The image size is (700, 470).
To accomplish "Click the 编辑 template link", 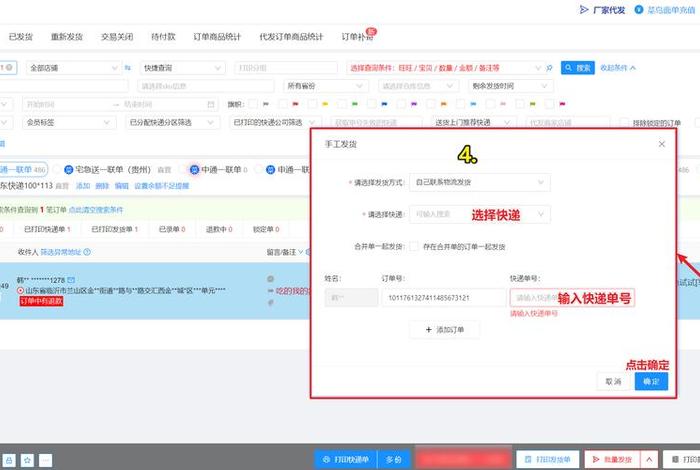I will [121, 186].
